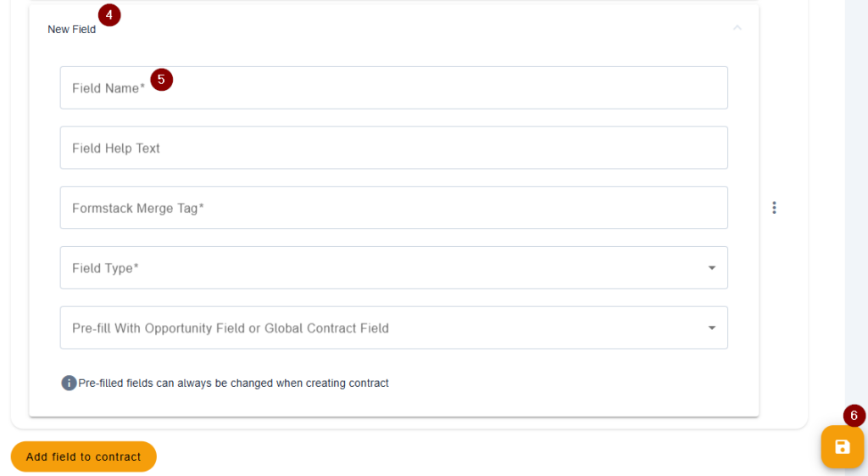
Task: Open Pre-fill With Opportunity Field select box
Action: [393, 328]
